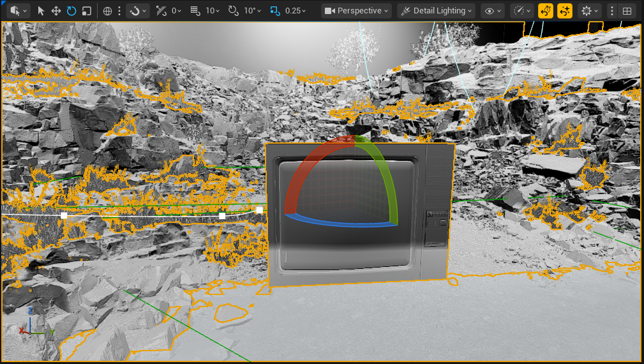Open three-dot menu beside viewport layout icon
The image size is (644, 364).
coord(612,11)
